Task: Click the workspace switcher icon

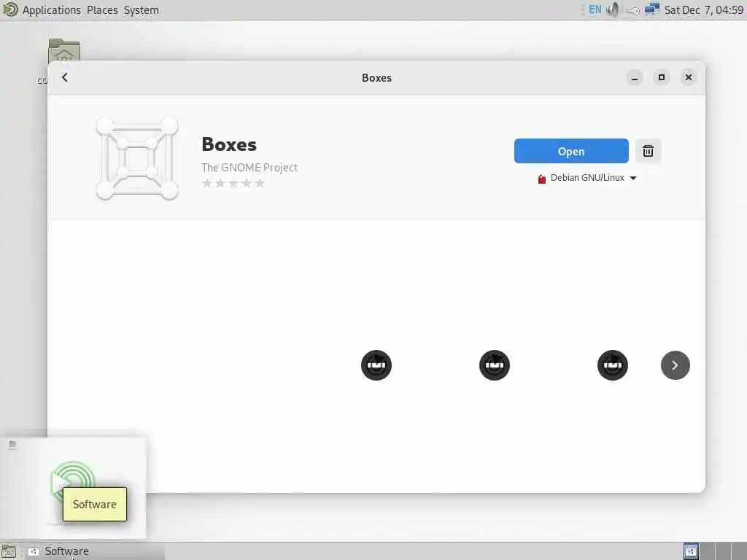Action: click(x=691, y=551)
